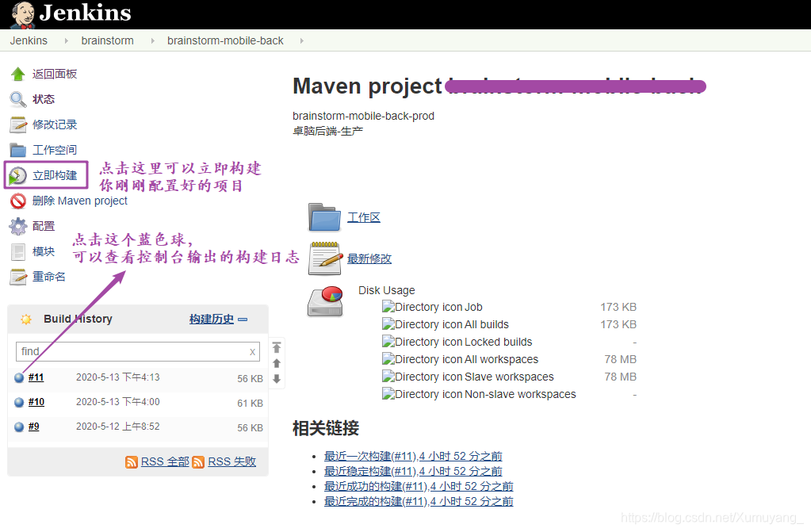Viewport: 811px width, 532px height.
Task: Click the 2020-5-13 下午4:13 build timestamp
Action: (x=118, y=377)
